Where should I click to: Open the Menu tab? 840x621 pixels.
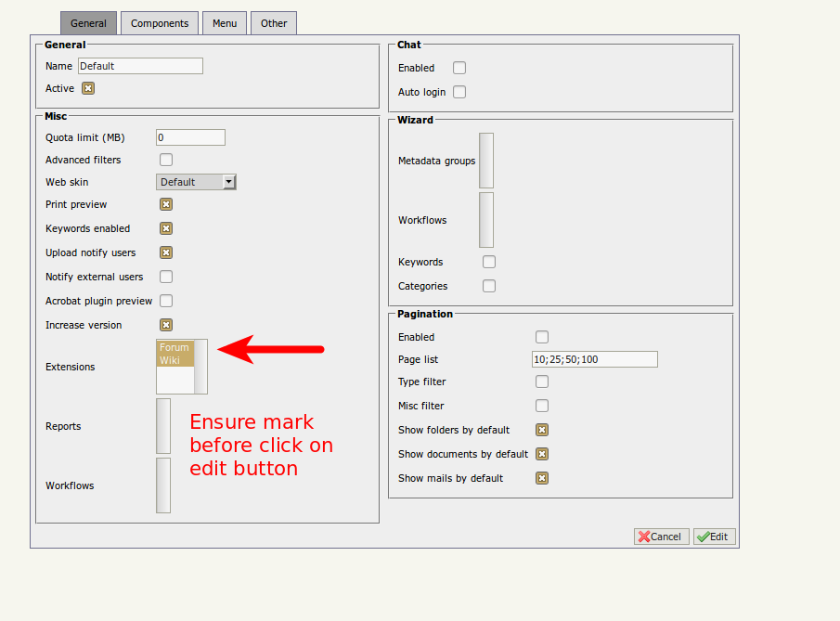click(224, 23)
